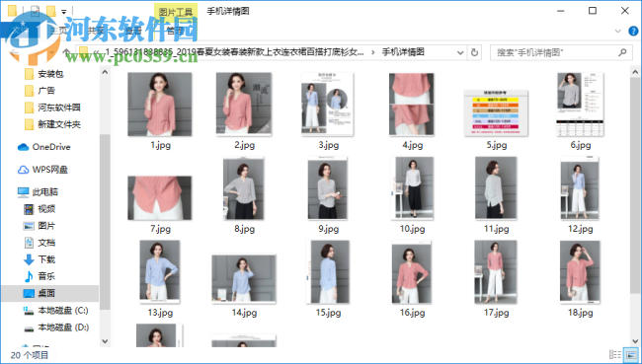
Task: Select WPS网盘 in the navigation pane
Action: (50, 170)
